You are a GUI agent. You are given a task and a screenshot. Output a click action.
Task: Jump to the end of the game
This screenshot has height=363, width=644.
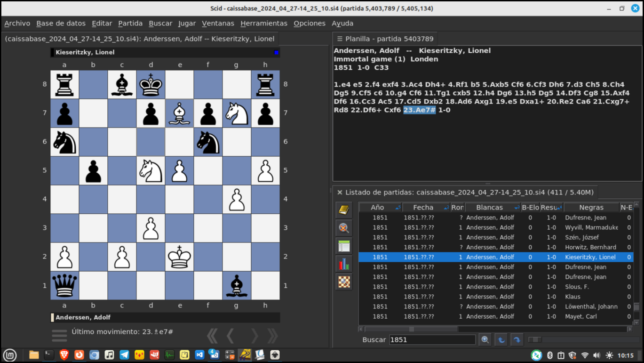[x=272, y=336]
